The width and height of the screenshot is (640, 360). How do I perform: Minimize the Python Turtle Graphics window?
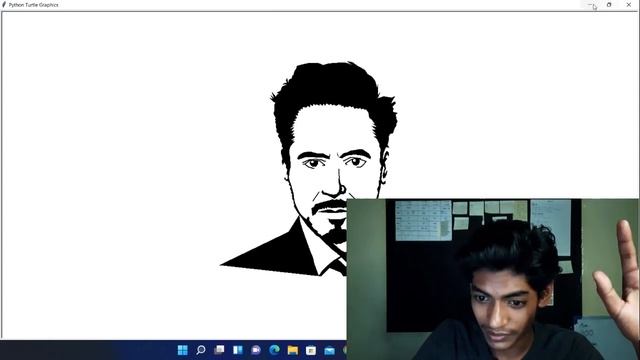590,4
